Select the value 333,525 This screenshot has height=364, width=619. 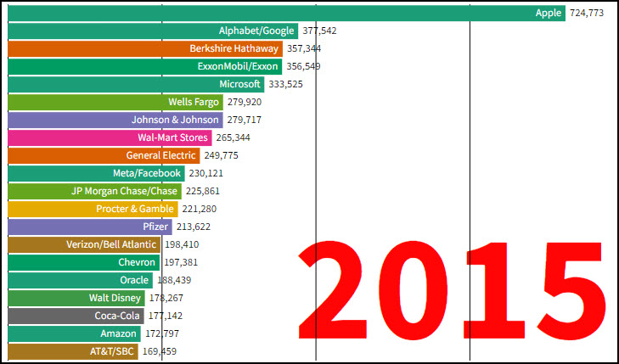click(286, 84)
